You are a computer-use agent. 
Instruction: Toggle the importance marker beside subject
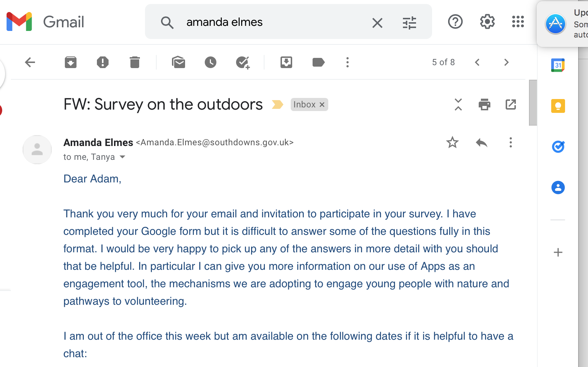[x=278, y=104]
